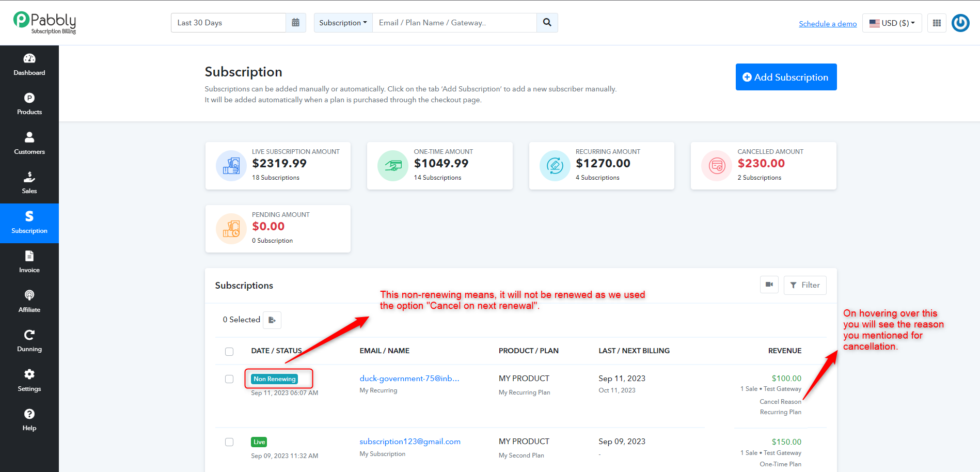Click the EMAIL / NAME column header
This screenshot has width=980, height=472.
pyautogui.click(x=384, y=351)
